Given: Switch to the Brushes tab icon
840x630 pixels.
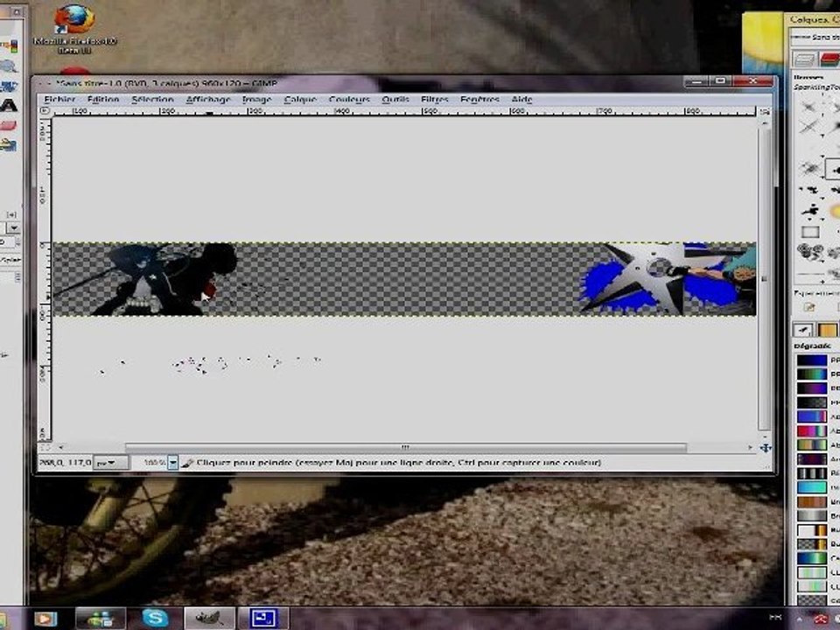Looking at the screenshot, I should [x=803, y=330].
